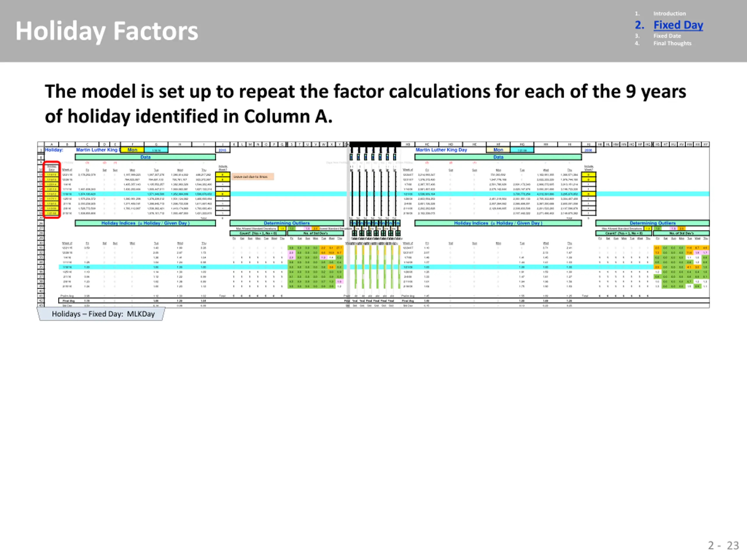
Task: Select the left Determining Outliers header
Action: pyautogui.click(x=286, y=223)
